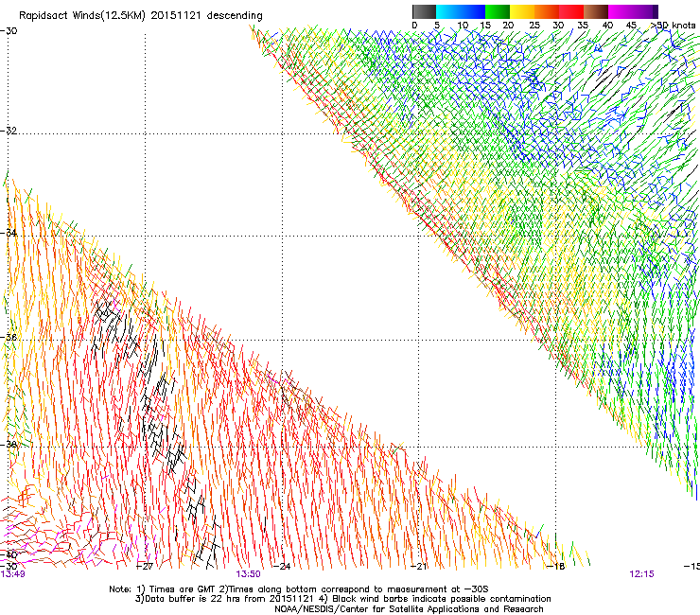Click the 25 label on the speed scale
This screenshot has height=615, width=700.
coord(534,26)
